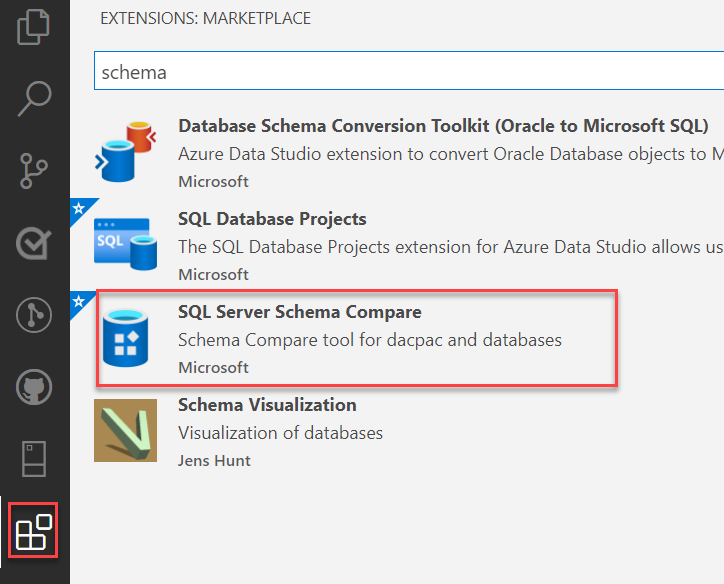The width and height of the screenshot is (724, 584).
Task: Open the Explorer files icon in the activity bar
Action: 33,27
